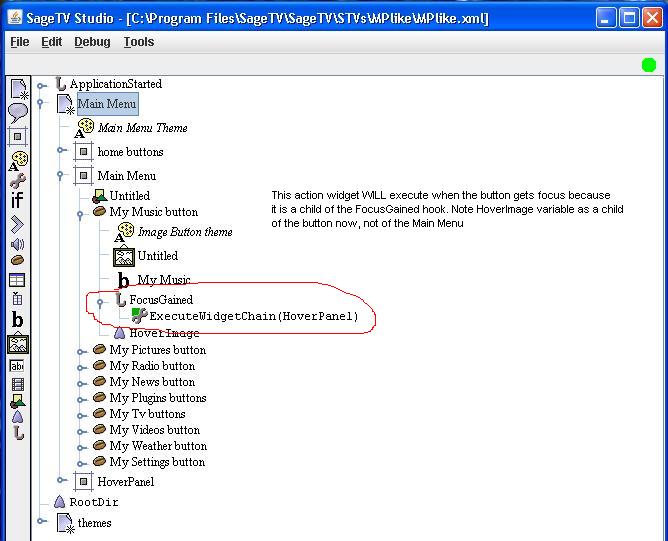Pick the Image widget tool in the palette
Screen dimensions: 668x541
point(18,345)
